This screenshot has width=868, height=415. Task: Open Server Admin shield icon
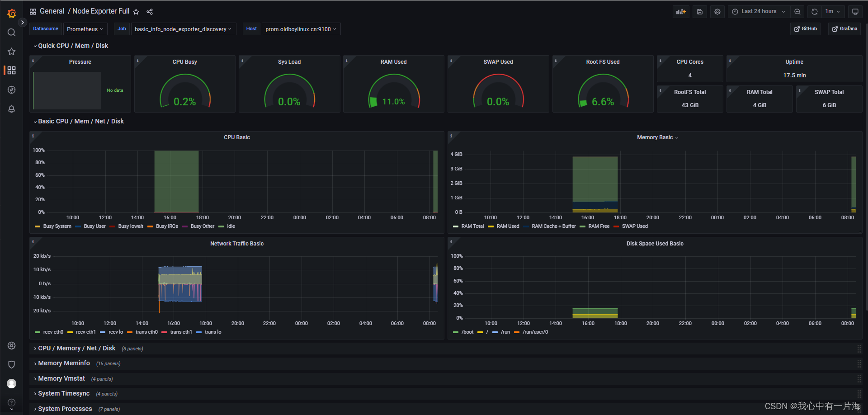tap(12, 365)
